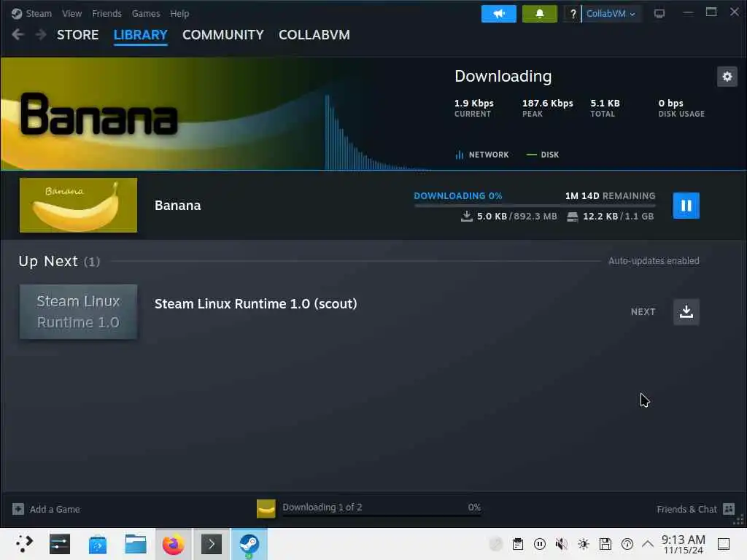
Task: Click the Banana game thumbnail
Action: pos(78,205)
